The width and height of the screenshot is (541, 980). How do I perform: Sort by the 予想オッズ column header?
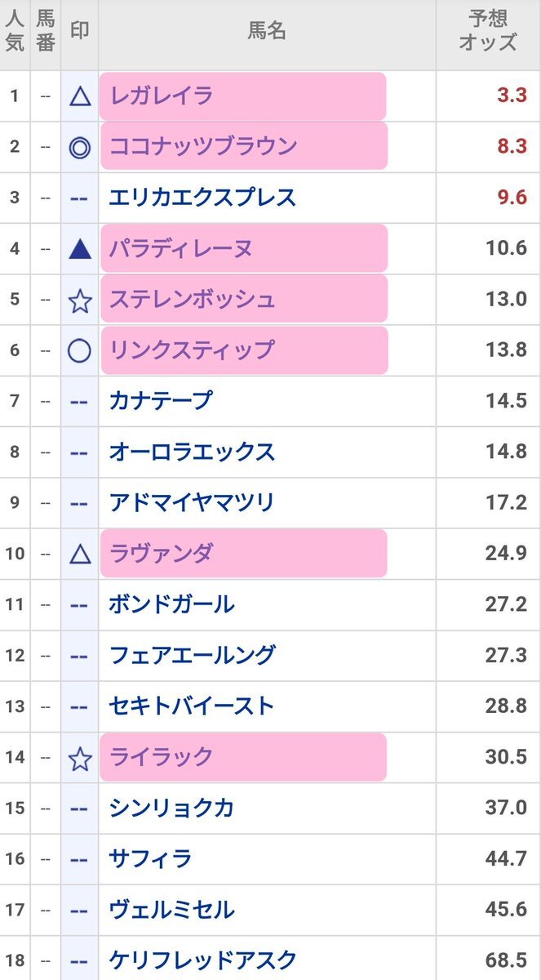point(487,34)
